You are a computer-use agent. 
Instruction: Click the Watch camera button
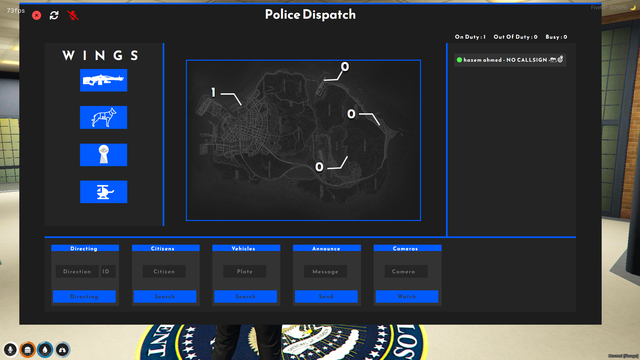tap(407, 297)
